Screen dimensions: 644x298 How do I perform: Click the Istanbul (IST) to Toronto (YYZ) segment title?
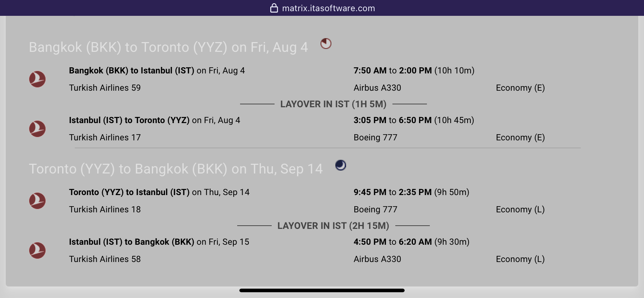click(x=129, y=120)
